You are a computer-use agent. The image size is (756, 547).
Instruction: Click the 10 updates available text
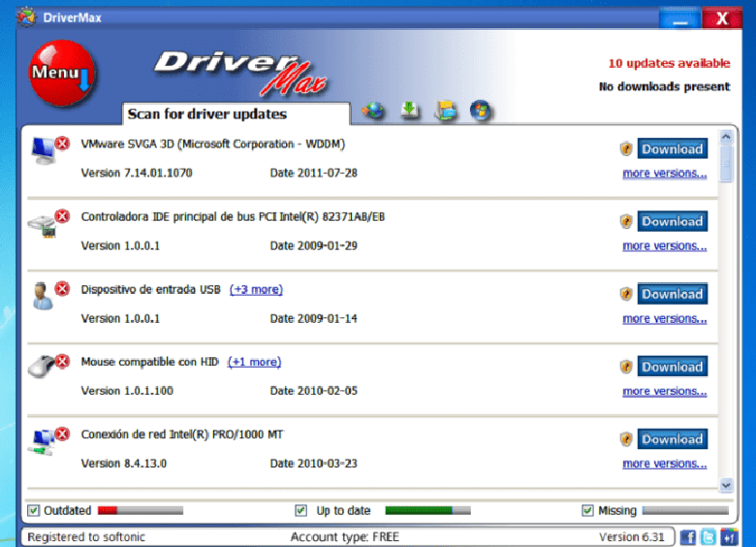(x=669, y=63)
